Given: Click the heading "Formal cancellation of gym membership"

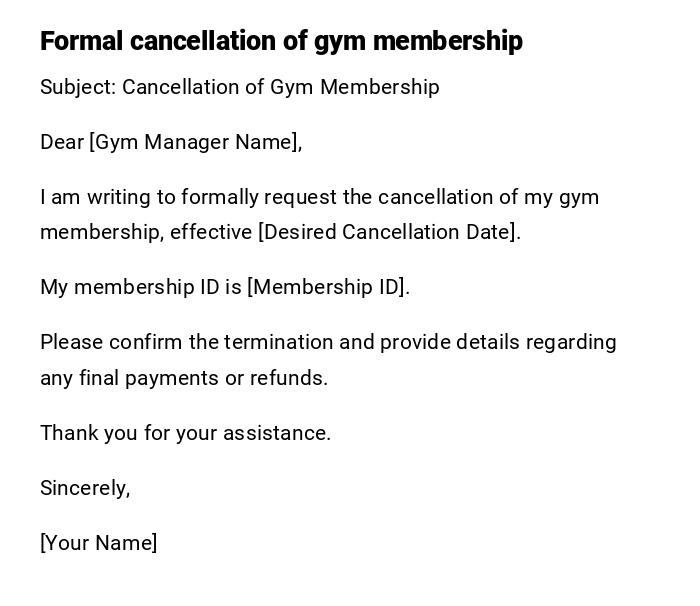Looking at the screenshot, I should pos(281,41).
